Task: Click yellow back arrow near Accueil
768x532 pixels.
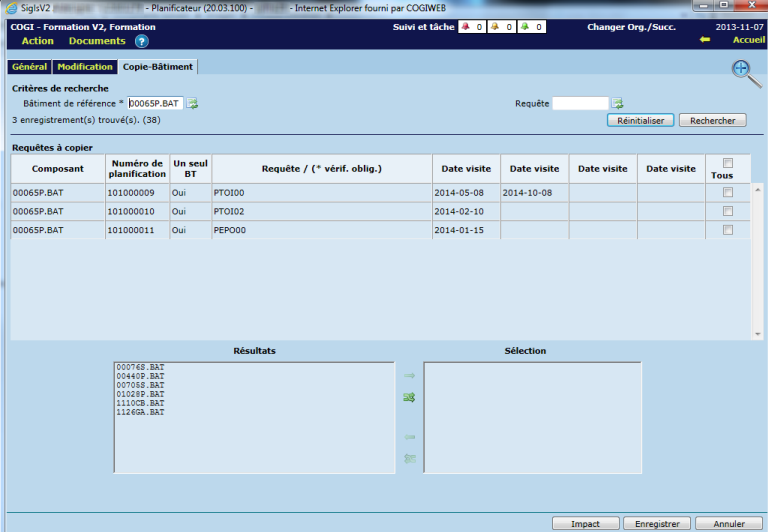Action: 704,40
